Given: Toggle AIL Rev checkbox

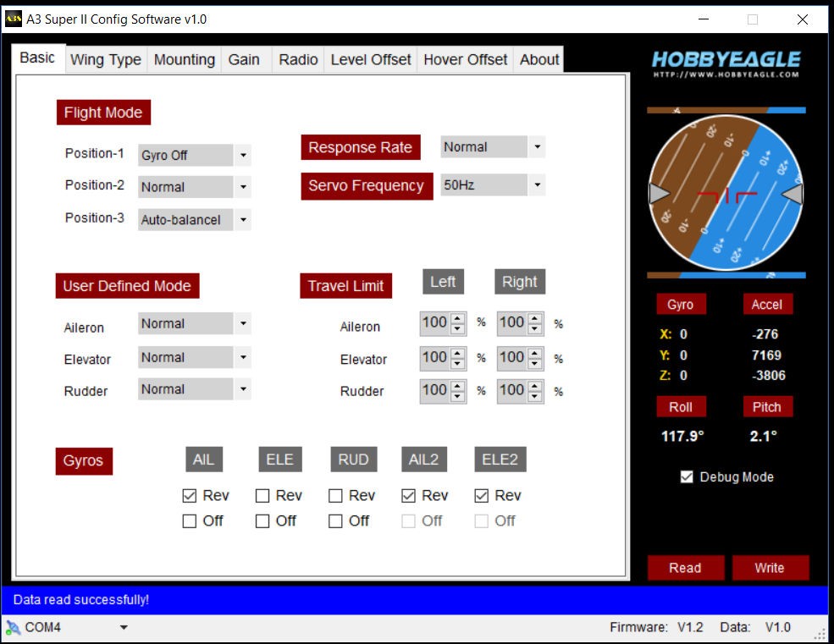Looking at the screenshot, I should click(190, 496).
